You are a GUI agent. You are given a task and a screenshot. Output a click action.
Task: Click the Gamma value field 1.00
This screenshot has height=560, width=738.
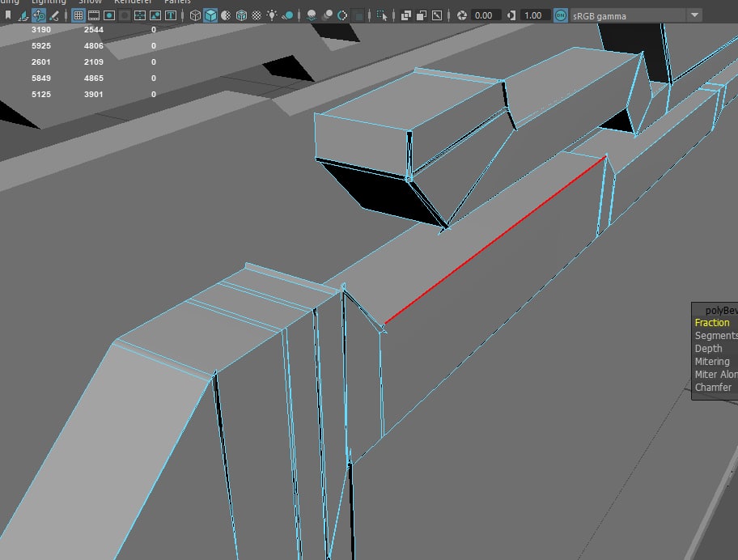coord(535,15)
